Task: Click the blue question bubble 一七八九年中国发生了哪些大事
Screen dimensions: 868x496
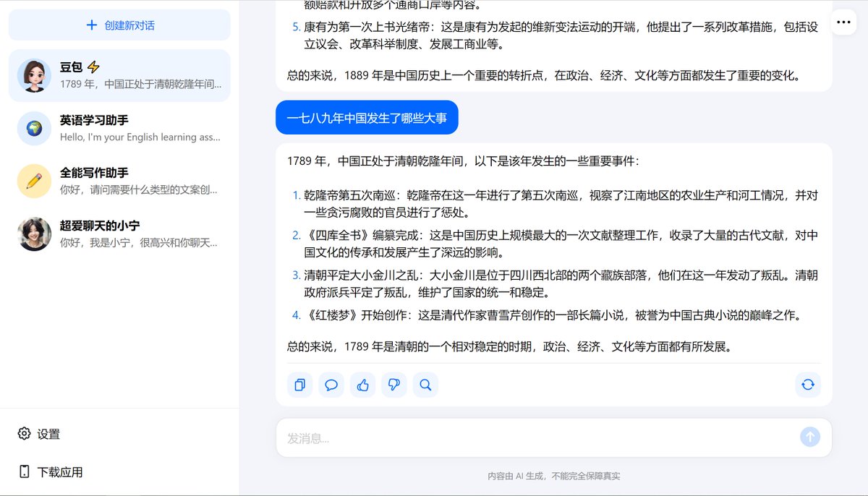Action: tap(366, 117)
